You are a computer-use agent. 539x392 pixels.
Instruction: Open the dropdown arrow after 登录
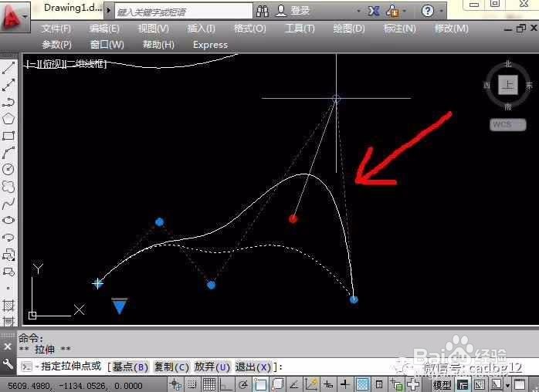[358, 12]
